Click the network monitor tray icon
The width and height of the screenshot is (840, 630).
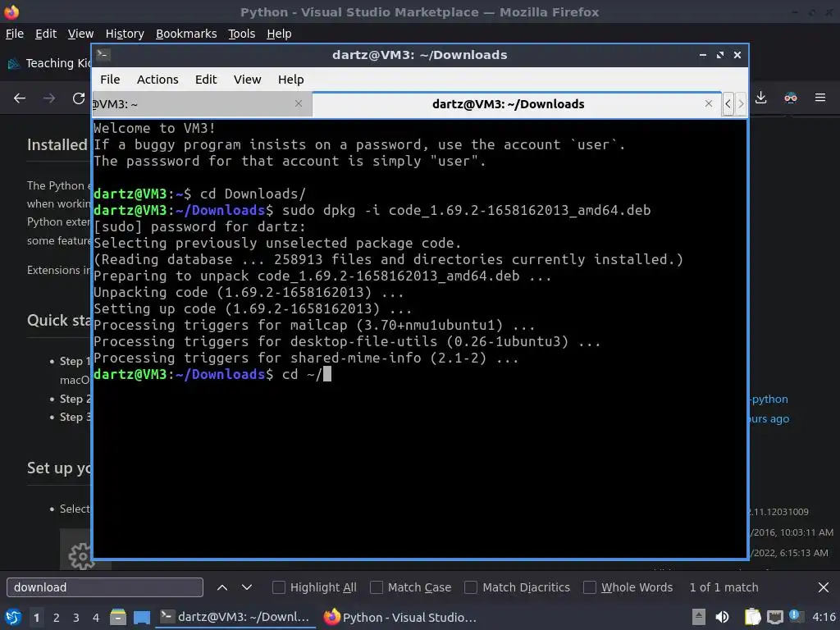click(774, 617)
